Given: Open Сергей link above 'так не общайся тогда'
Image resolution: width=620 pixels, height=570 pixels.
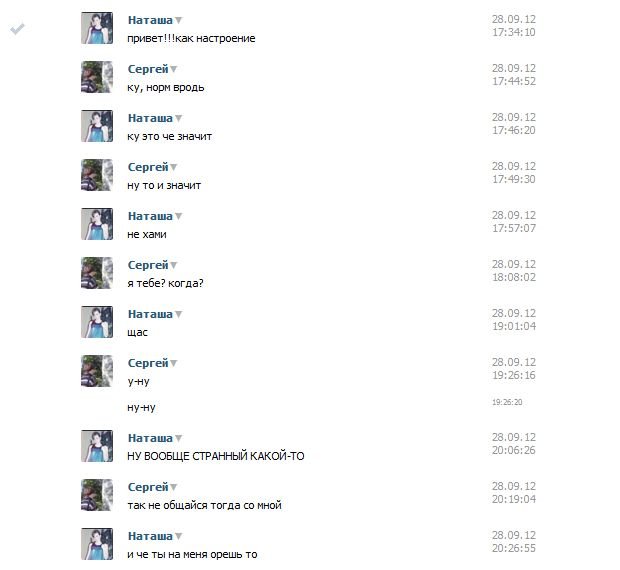Looking at the screenshot, I should [148, 487].
